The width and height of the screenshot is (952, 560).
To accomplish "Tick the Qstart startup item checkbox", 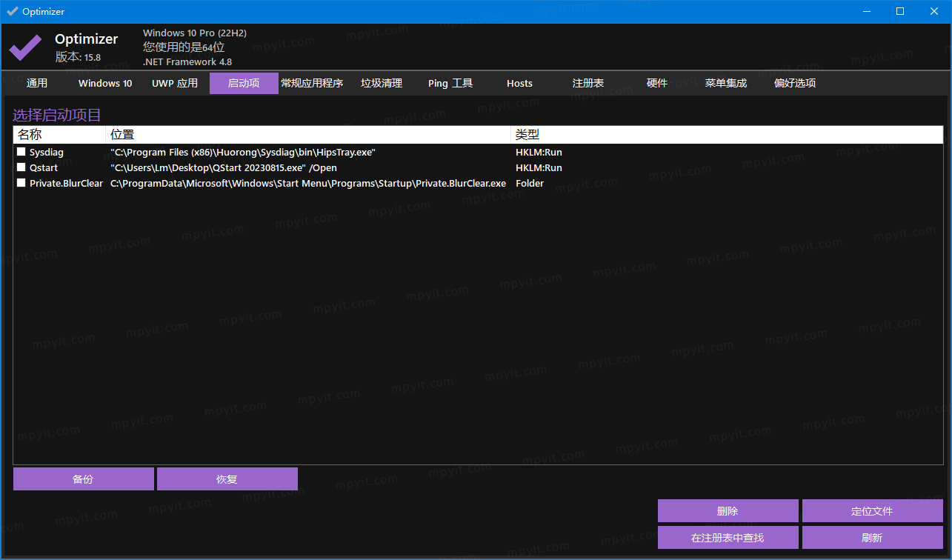I will coord(21,167).
